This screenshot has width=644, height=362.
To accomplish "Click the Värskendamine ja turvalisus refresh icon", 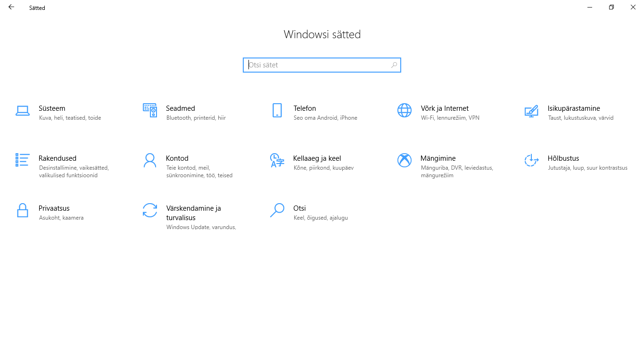I will click(150, 210).
